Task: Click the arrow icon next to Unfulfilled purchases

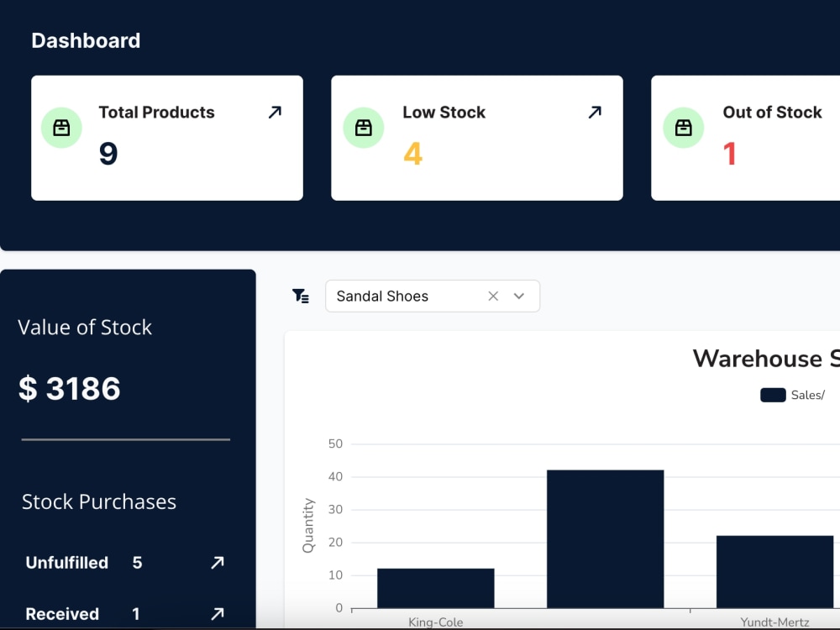Action: [218, 563]
